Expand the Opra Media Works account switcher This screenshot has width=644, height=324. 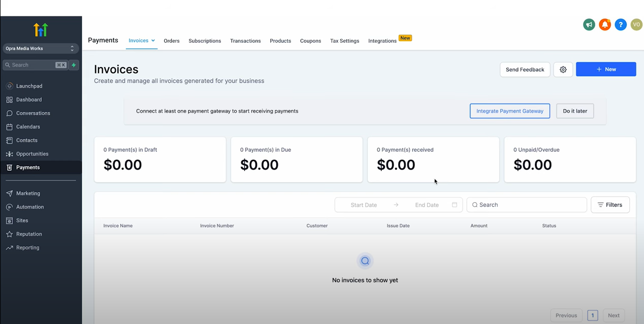(x=41, y=48)
